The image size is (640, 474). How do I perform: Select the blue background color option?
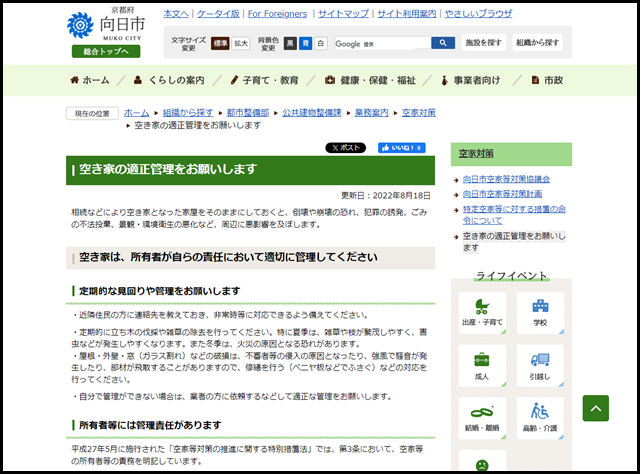point(305,44)
